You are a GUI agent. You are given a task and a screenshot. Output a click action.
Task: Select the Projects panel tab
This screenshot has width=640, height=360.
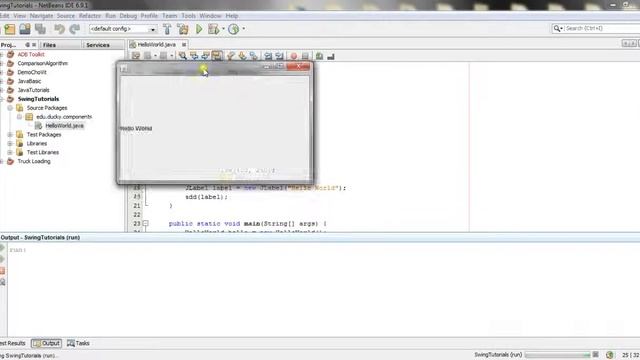point(8,45)
